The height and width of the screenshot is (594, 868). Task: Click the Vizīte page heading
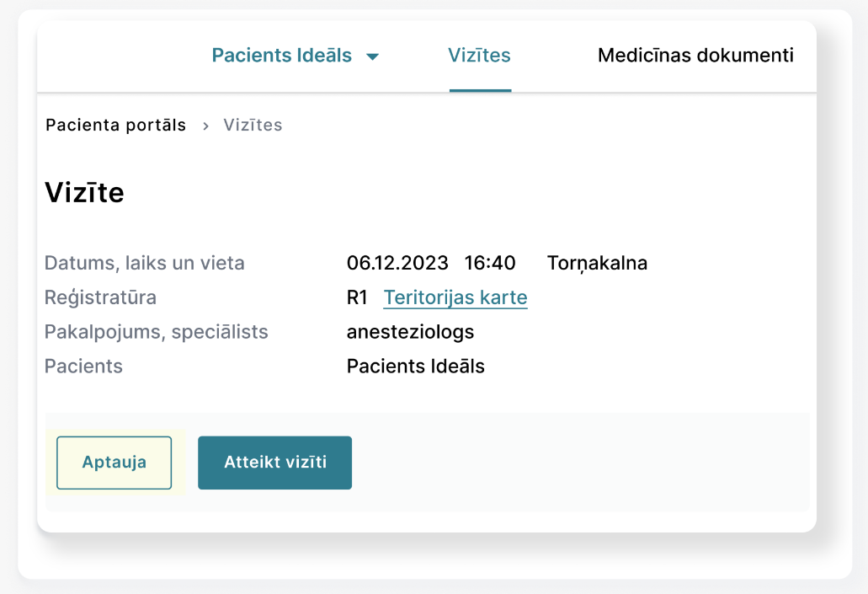84,193
